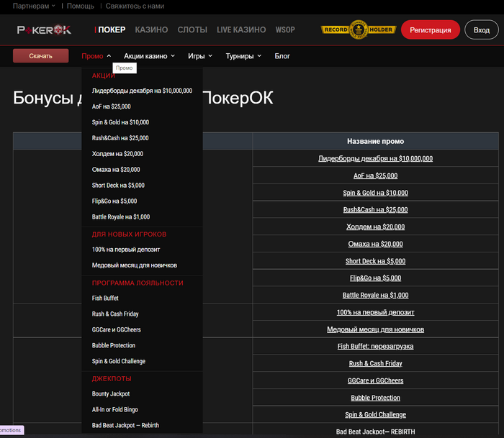504x438 pixels.
Task: Choose Spin & Gold на $10,000 menu item
Action: (120, 122)
